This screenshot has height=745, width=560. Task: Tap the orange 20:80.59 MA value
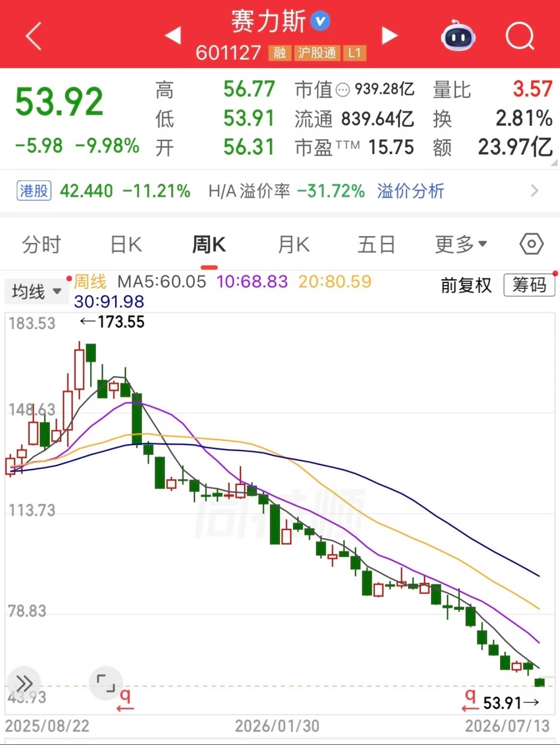point(335,281)
